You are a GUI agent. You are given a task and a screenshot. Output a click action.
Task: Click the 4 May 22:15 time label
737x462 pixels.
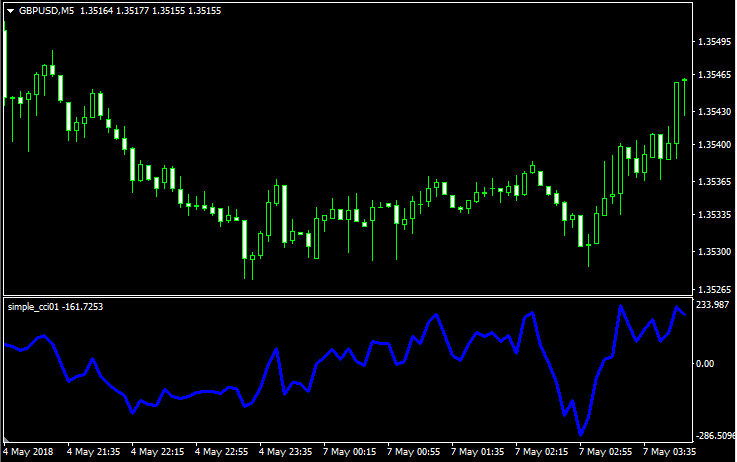[x=158, y=451]
